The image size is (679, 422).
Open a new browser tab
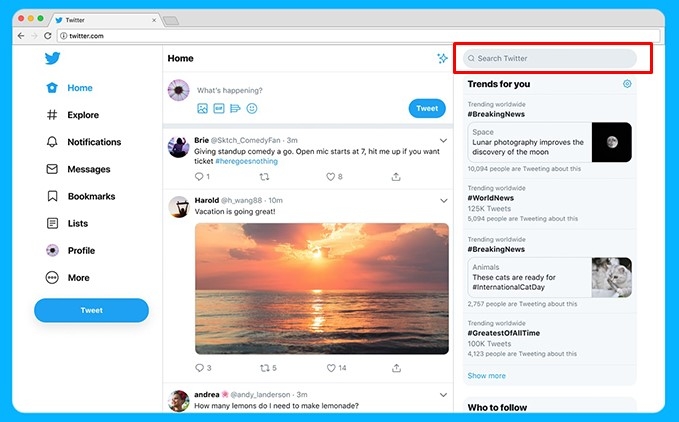[171, 20]
